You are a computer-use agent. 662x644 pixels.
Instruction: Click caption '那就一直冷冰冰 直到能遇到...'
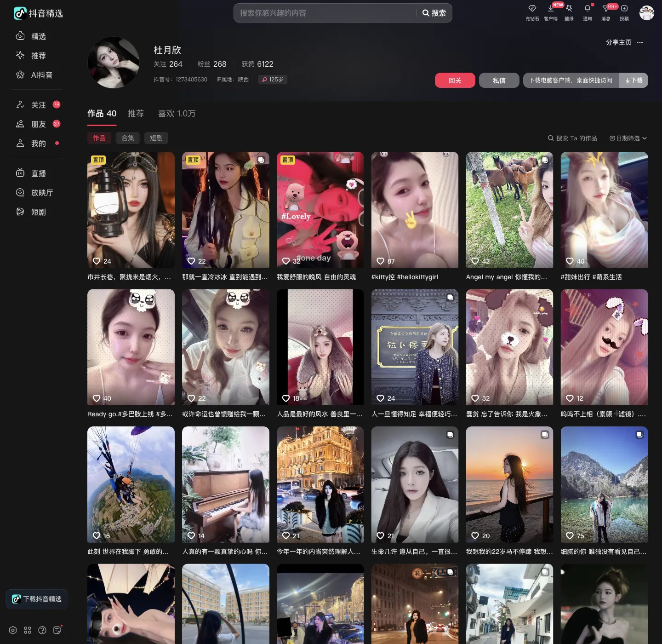[225, 277]
